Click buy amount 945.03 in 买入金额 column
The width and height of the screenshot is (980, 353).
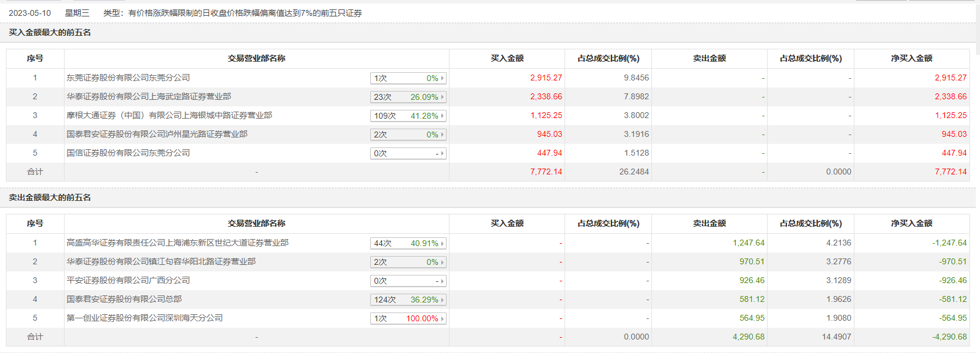pos(549,134)
